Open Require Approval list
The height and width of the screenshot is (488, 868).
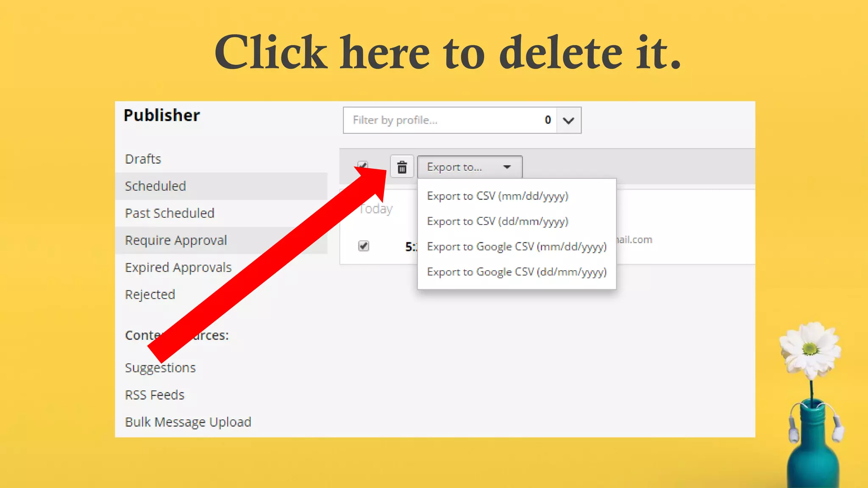pos(221,240)
